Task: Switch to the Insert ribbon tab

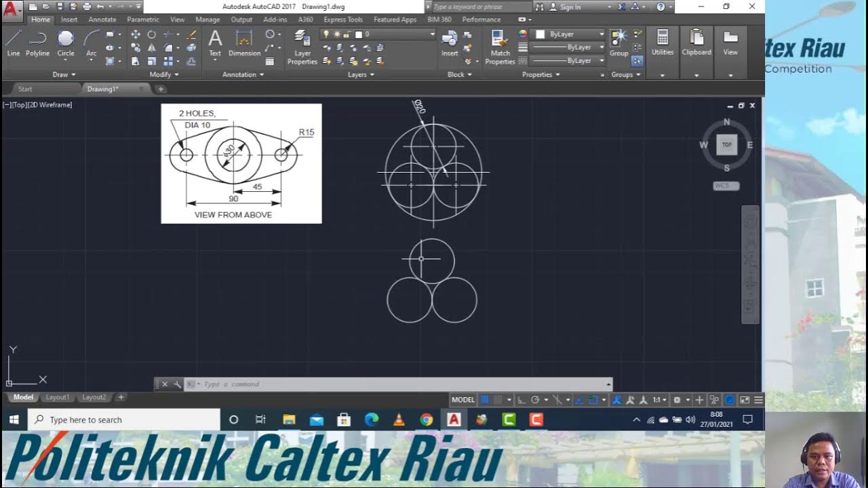Action: [x=69, y=20]
